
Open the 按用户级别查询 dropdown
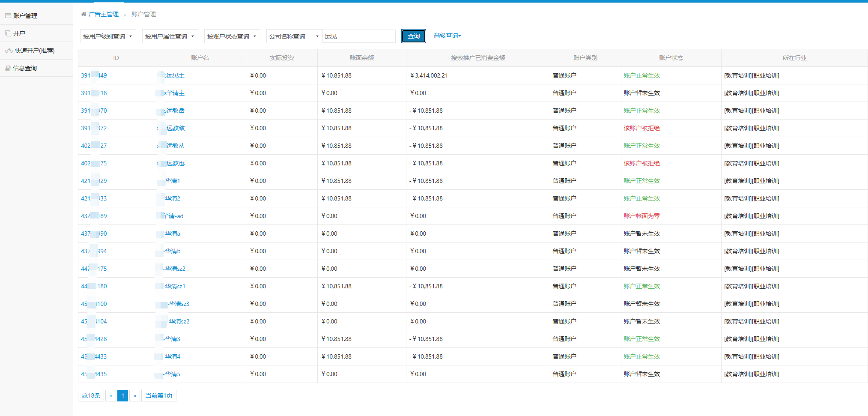(x=108, y=36)
